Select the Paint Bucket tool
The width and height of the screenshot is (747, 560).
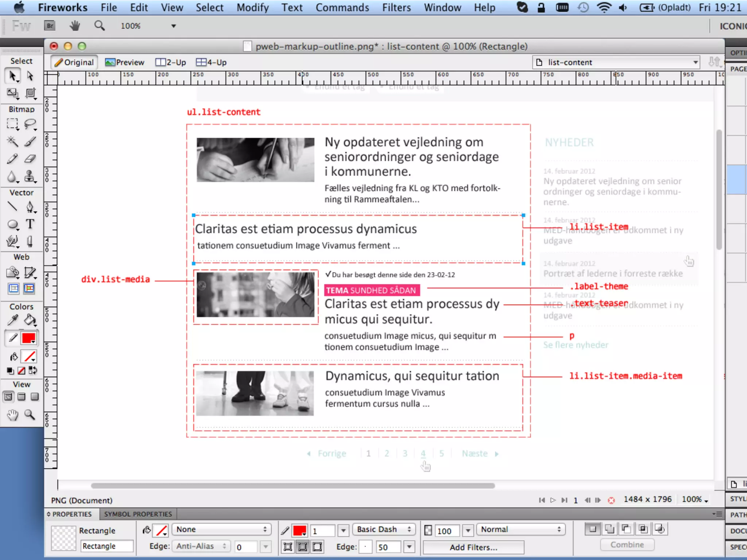(30, 320)
